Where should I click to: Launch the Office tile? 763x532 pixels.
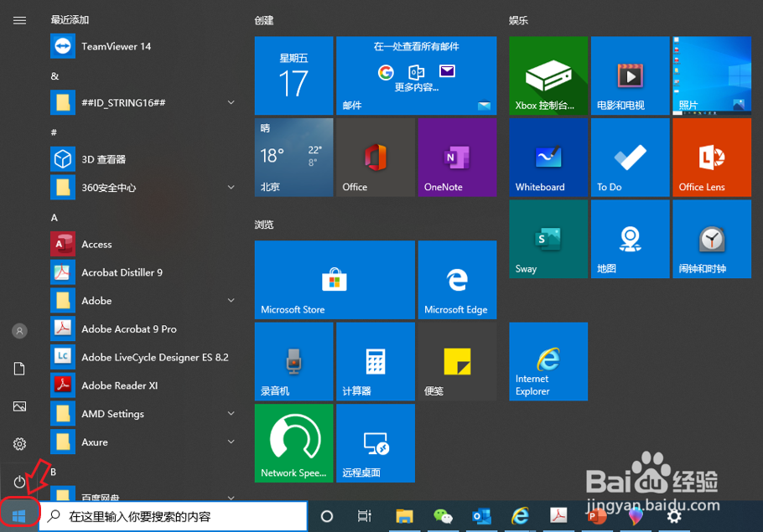(375, 157)
